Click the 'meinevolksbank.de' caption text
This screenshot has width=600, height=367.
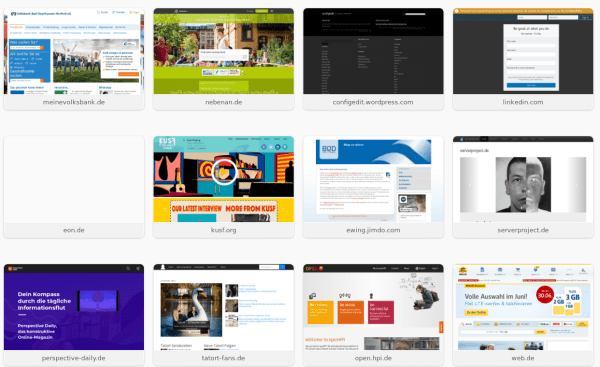coord(74,102)
